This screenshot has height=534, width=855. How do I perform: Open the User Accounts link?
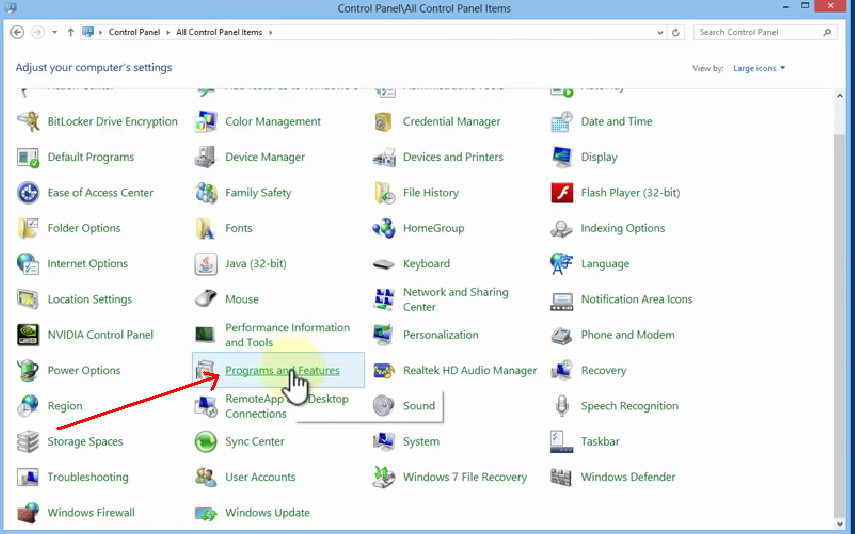coord(260,477)
